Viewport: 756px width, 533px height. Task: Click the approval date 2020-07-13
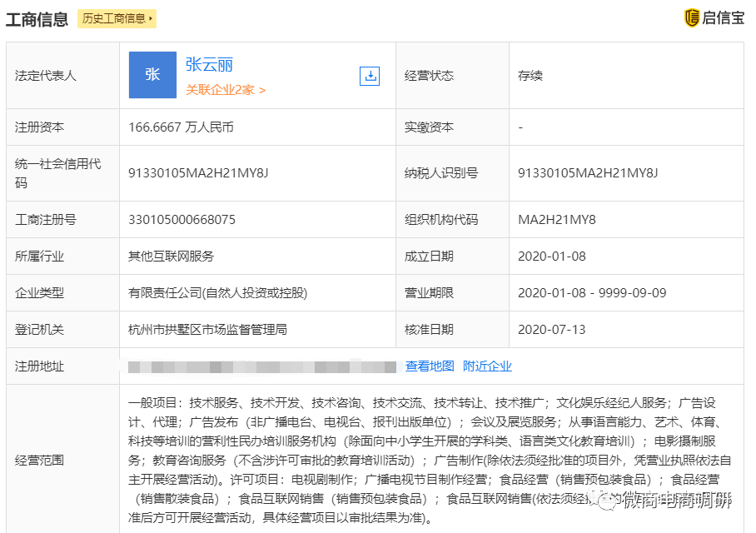click(x=551, y=330)
